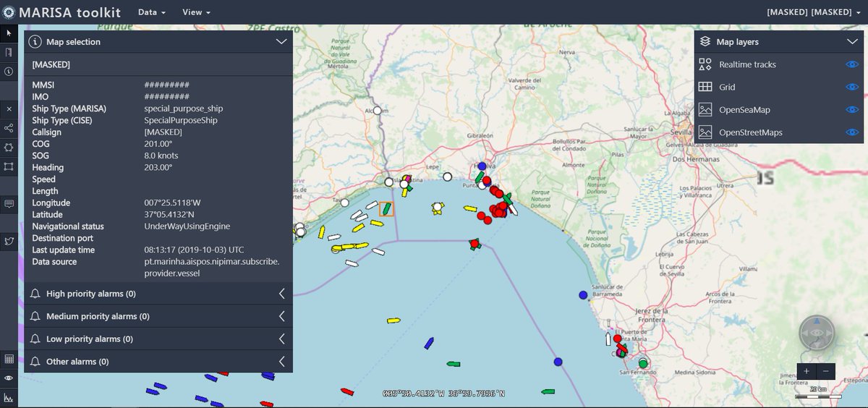Click the OpenStreetMaps image icon
The image size is (868, 408).
click(705, 132)
